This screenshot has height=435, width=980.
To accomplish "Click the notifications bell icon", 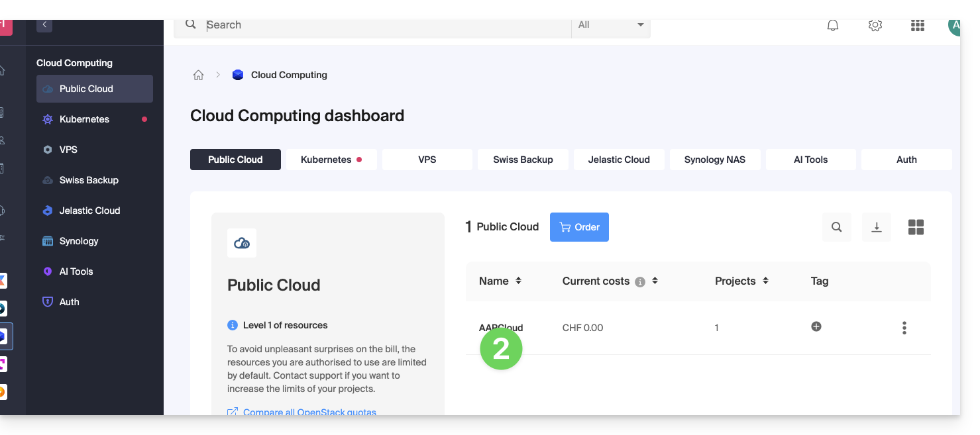I will pos(833,25).
